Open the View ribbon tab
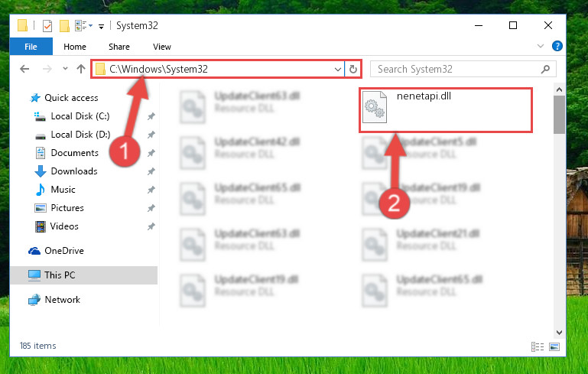Image resolution: width=588 pixels, height=374 pixels. [162, 47]
